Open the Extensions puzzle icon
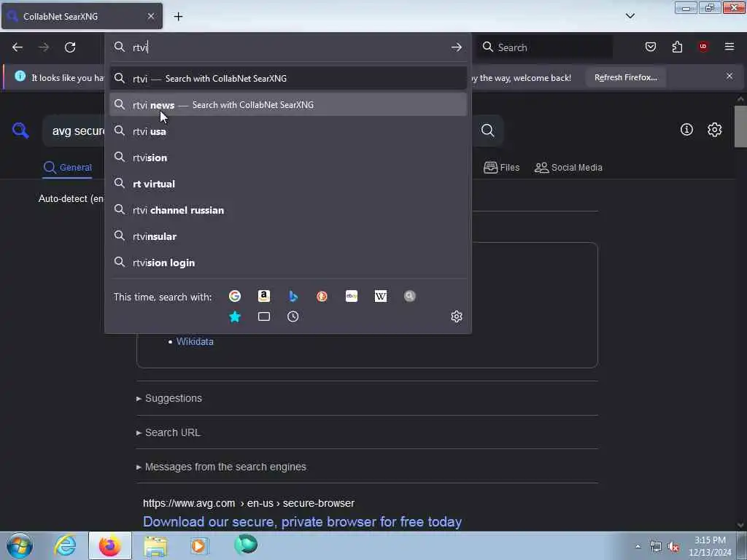747x560 pixels. point(677,47)
